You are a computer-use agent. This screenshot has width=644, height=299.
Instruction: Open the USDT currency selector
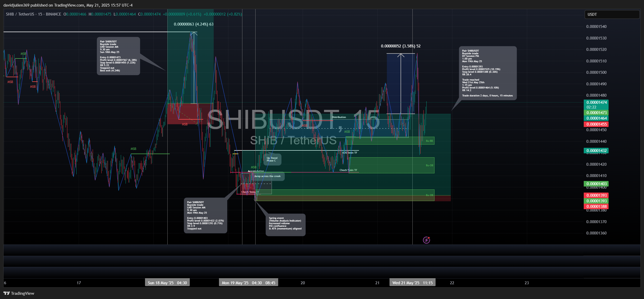(612, 14)
